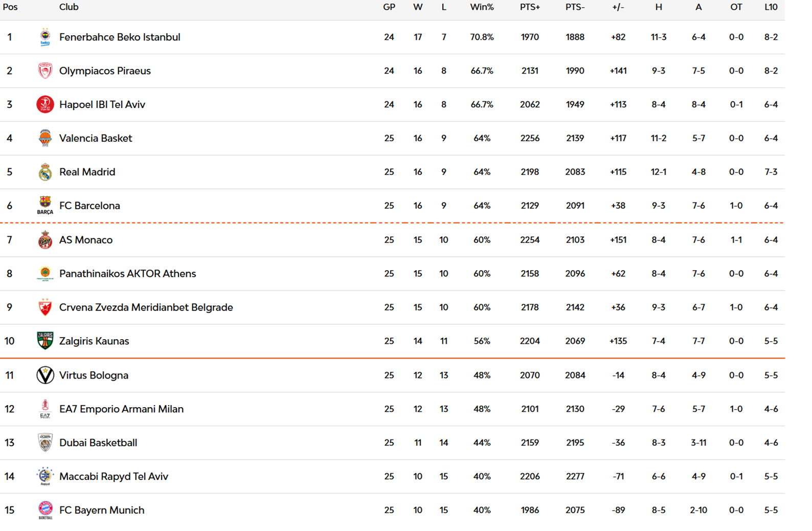Click the Real Madrid crest
The width and height of the screenshot is (812, 531).
[x=45, y=172]
